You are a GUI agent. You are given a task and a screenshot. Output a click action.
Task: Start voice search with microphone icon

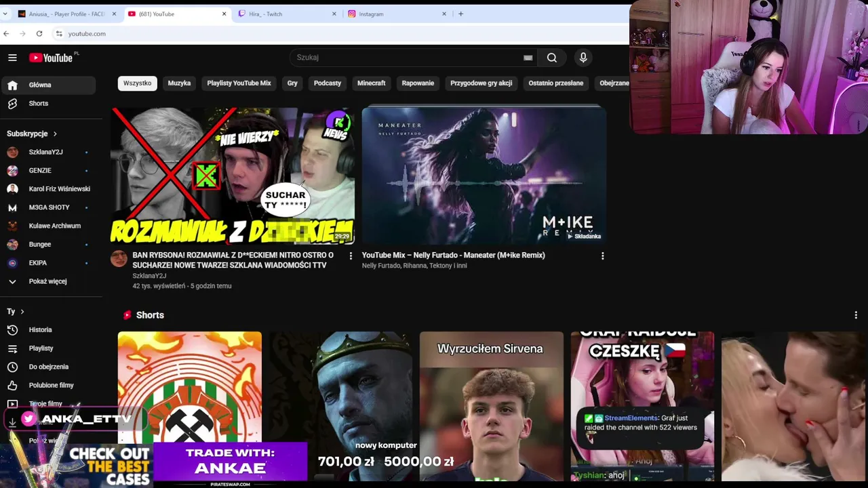click(583, 58)
